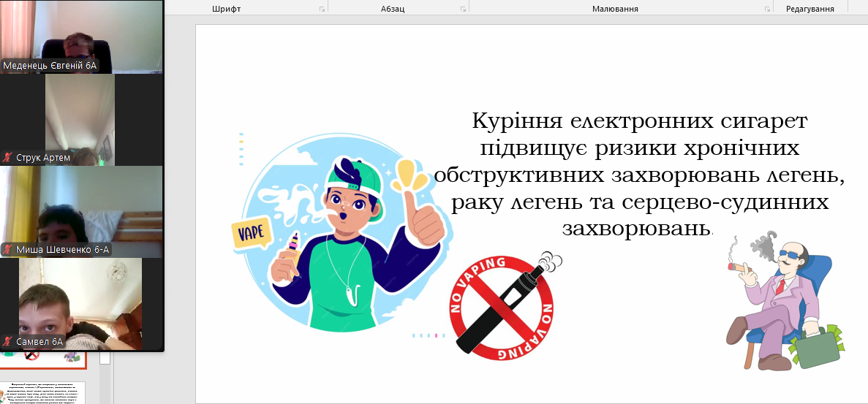This screenshot has width=868, height=404.
Task: Click the name label Струк Артем
Action: point(43,158)
